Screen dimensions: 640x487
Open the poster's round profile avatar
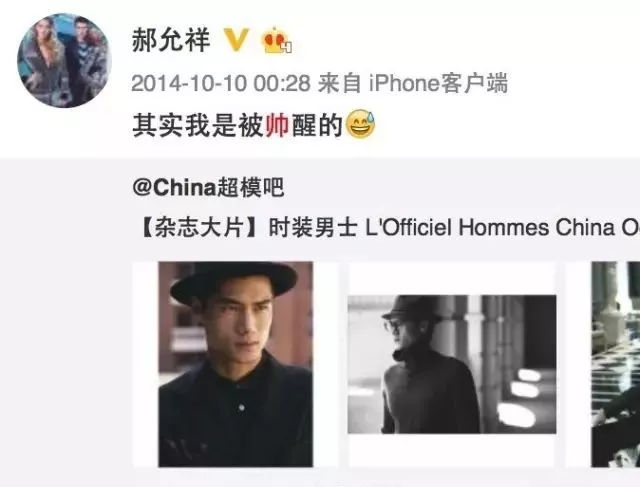pyautogui.click(x=64, y=60)
